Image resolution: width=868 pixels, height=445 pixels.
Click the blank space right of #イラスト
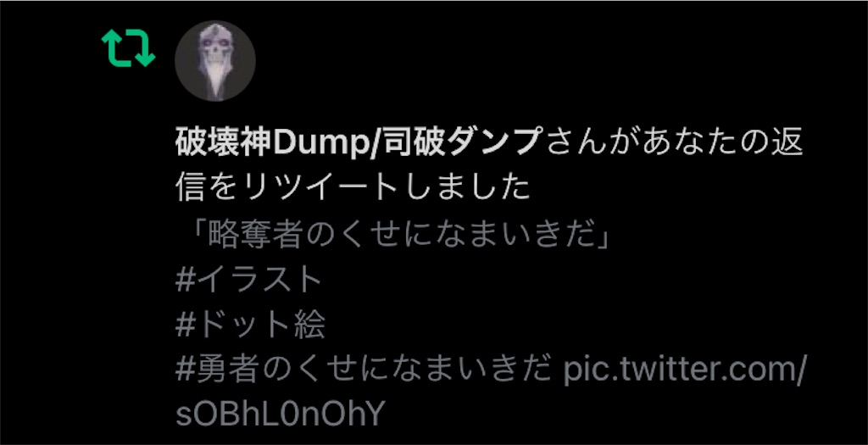pos(554,280)
